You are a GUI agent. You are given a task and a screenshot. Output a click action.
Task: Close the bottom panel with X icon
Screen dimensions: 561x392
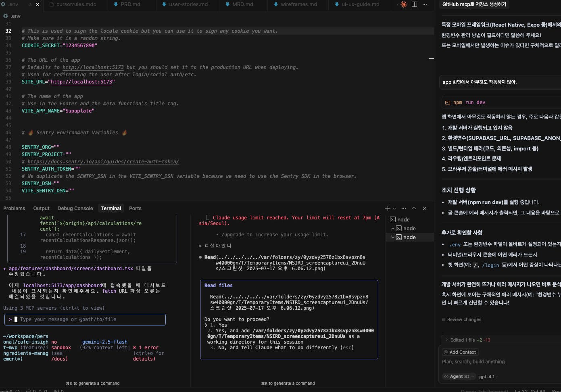425,208
